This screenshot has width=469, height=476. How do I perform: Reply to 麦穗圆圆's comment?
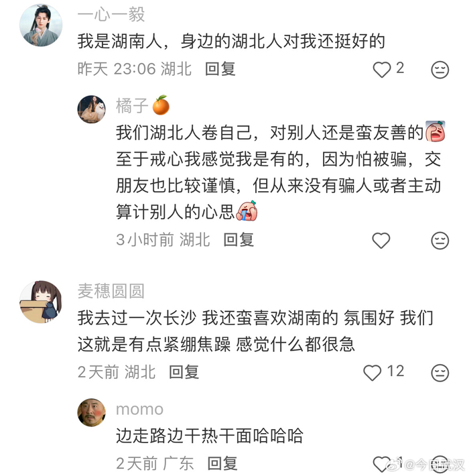(x=184, y=371)
